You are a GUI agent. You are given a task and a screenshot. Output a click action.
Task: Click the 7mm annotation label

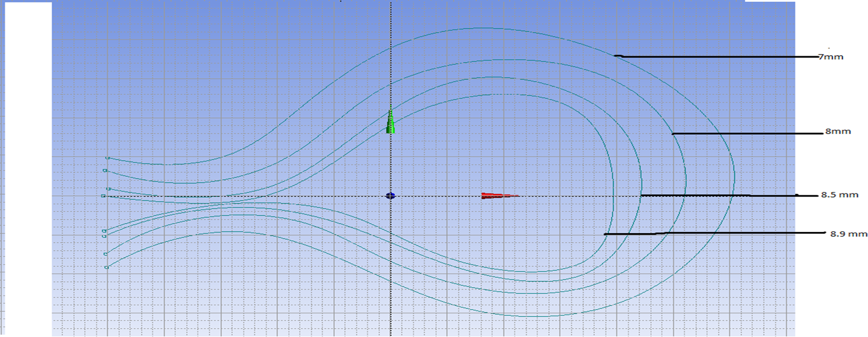click(x=831, y=57)
